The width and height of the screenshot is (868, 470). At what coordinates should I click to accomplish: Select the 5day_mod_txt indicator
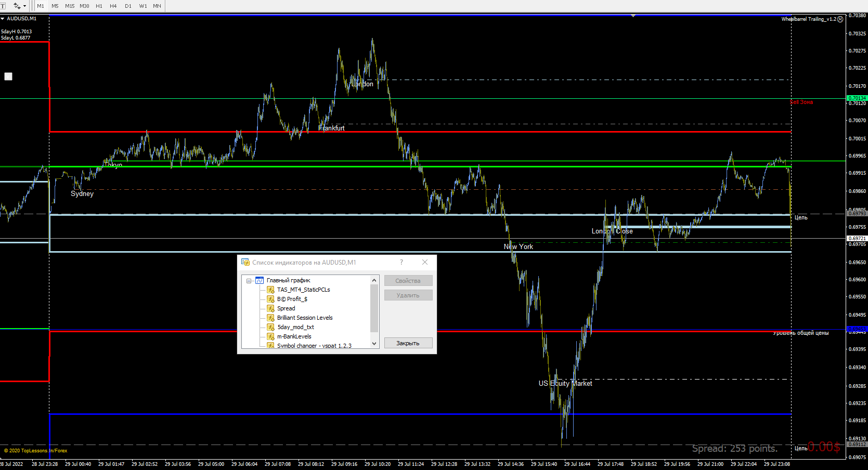coord(295,327)
